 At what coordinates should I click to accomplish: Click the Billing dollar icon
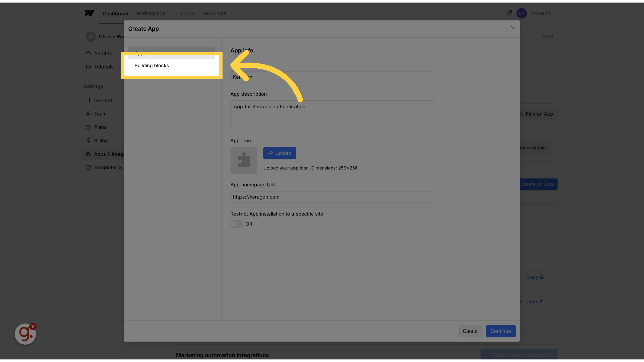click(x=88, y=140)
